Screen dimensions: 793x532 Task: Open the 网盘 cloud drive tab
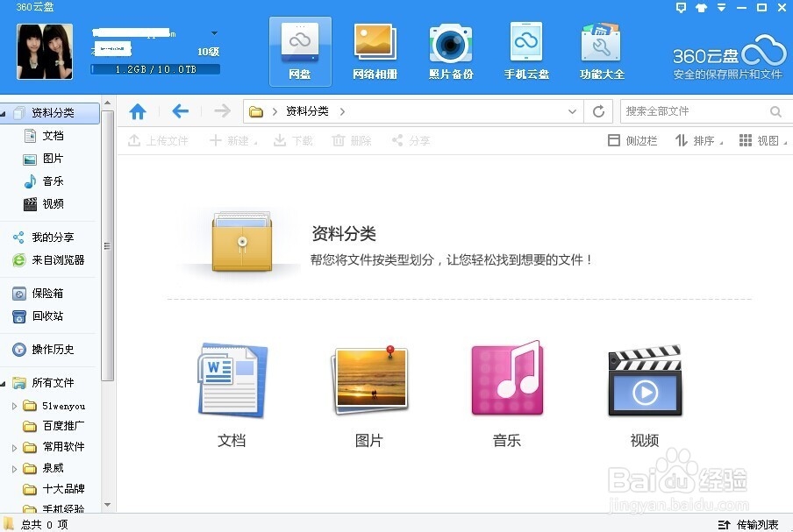[x=300, y=52]
